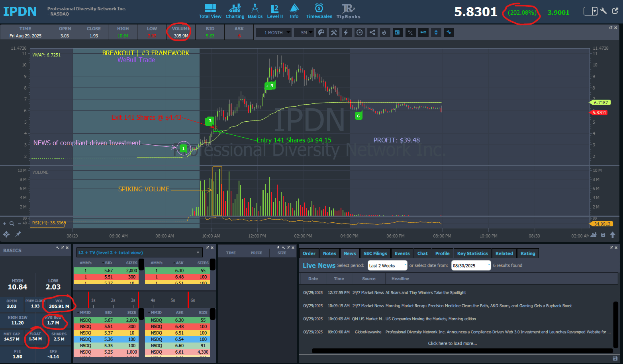Switch to the Notes tab
Screen dimensions: 623x364
[x=329, y=253]
